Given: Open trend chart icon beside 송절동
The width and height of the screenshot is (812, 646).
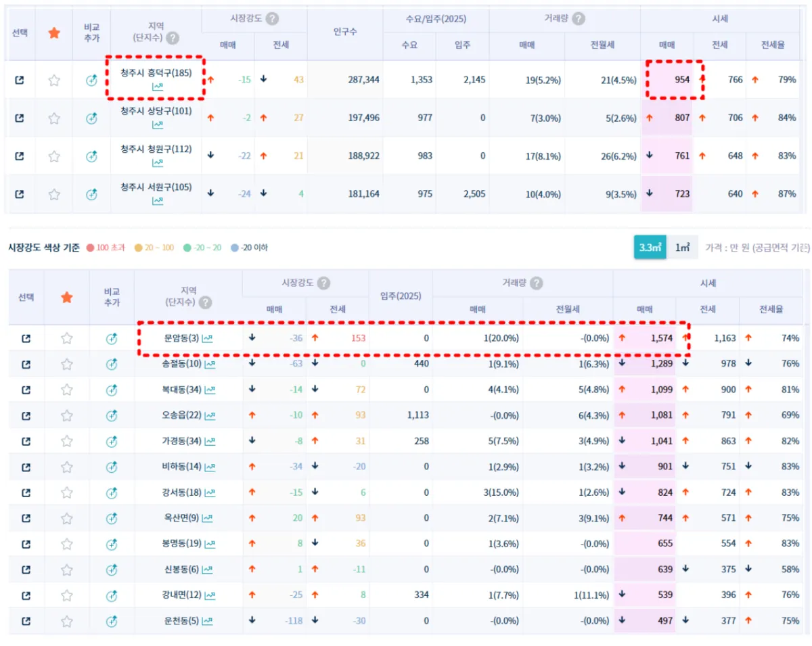Looking at the screenshot, I should pyautogui.click(x=210, y=364).
